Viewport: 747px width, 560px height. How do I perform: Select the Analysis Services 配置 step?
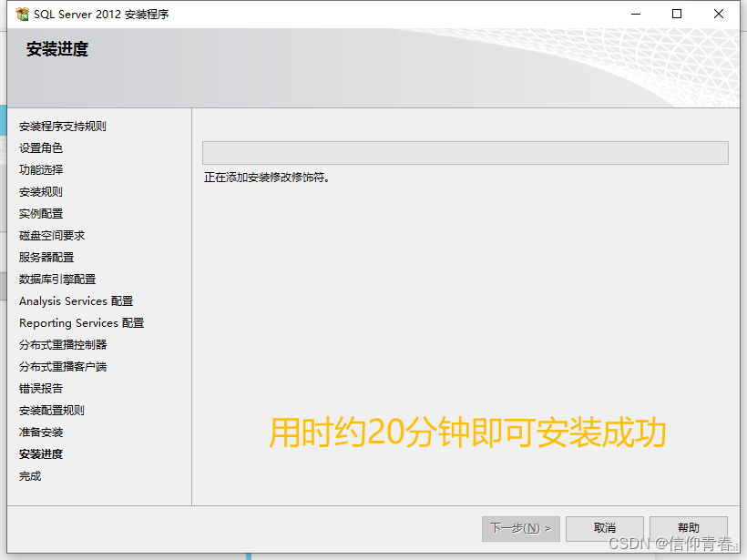(77, 301)
